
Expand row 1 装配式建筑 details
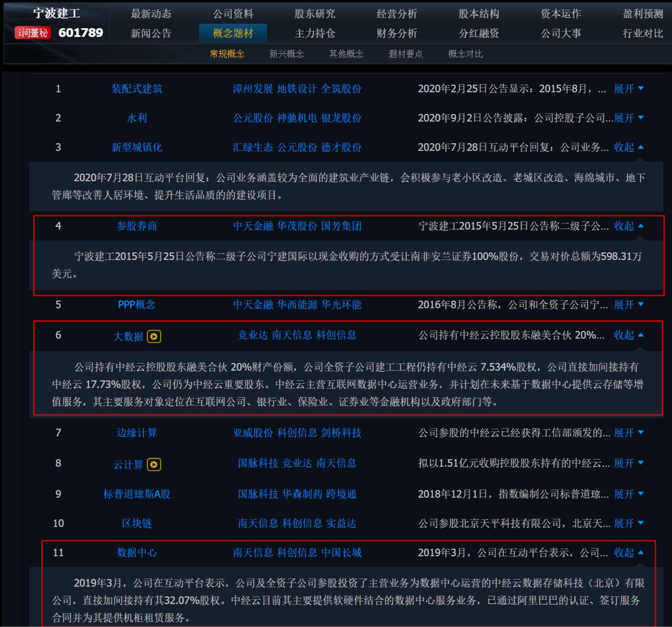(x=628, y=89)
